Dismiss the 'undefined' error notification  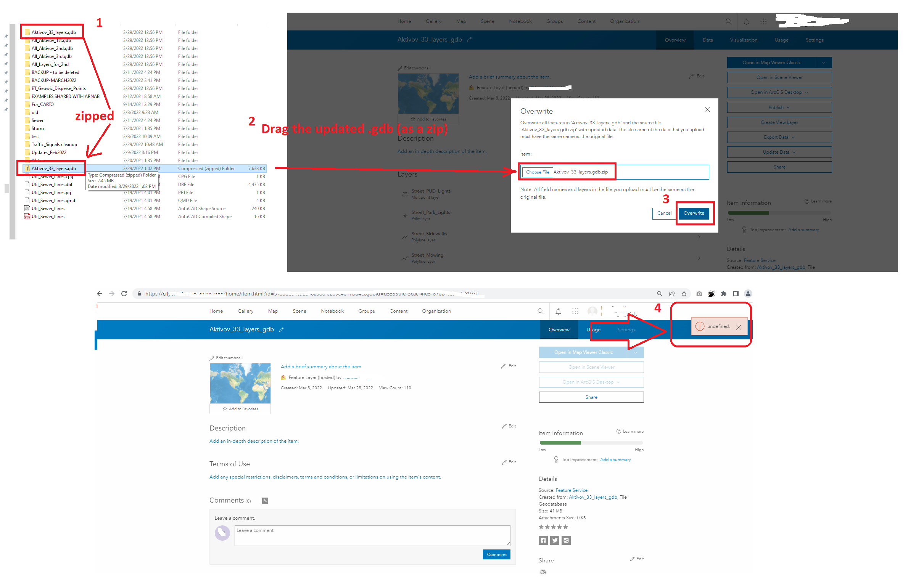[738, 327]
